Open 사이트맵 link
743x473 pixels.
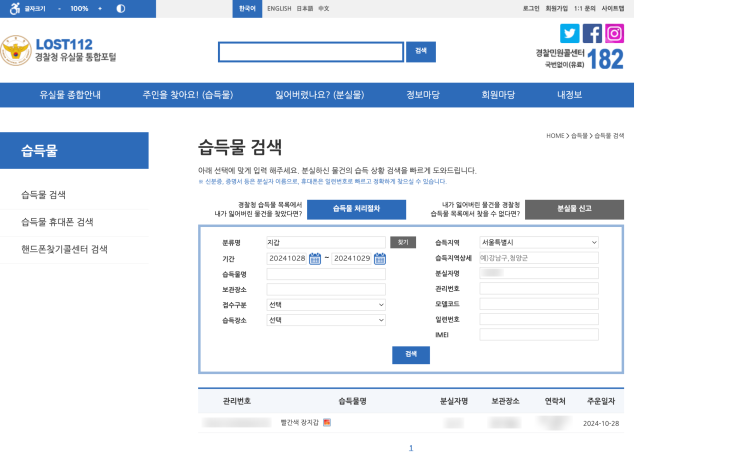(613, 9)
